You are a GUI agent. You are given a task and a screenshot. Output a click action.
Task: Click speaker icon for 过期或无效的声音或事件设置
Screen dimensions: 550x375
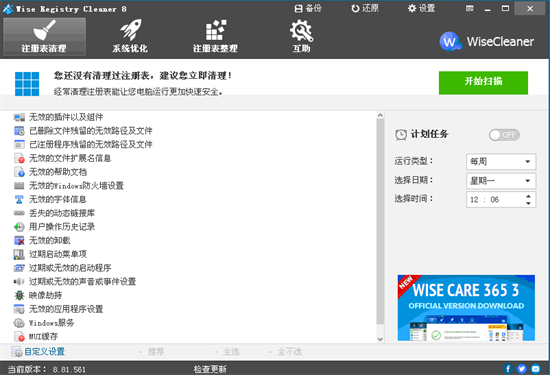tap(19, 281)
